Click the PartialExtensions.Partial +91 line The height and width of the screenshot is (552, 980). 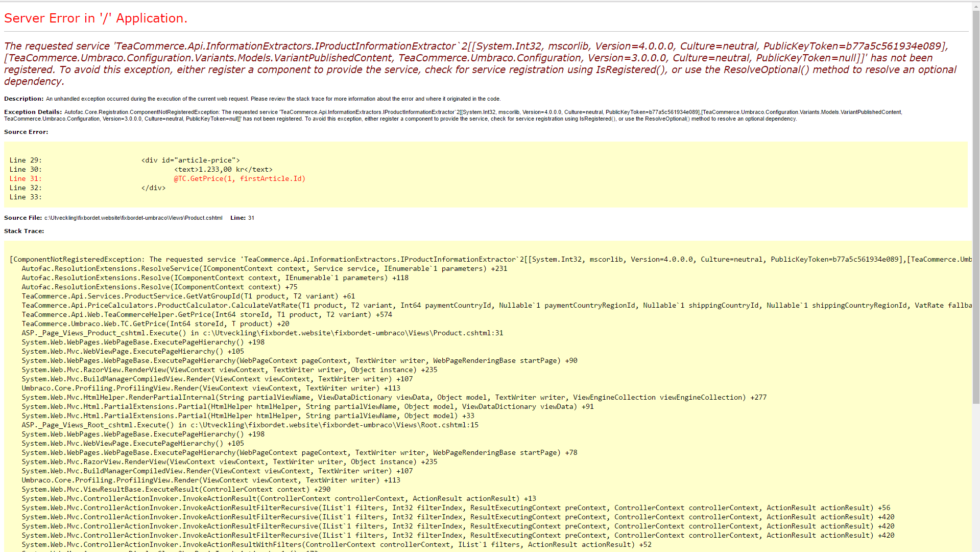[308, 406]
